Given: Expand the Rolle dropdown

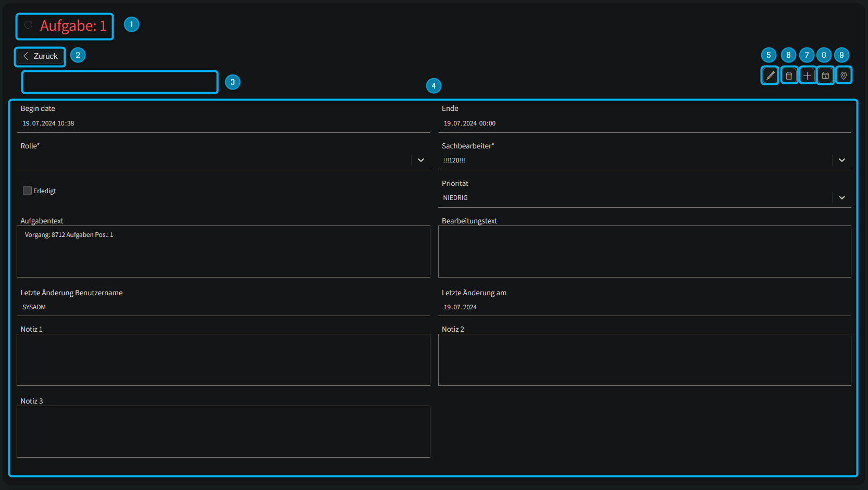Looking at the screenshot, I should click(420, 160).
